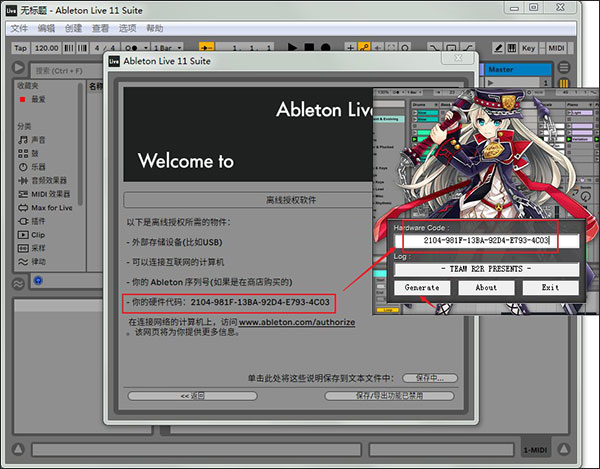Select the 采样 samples category
Screen dimensions: 600x469
(x=32, y=248)
